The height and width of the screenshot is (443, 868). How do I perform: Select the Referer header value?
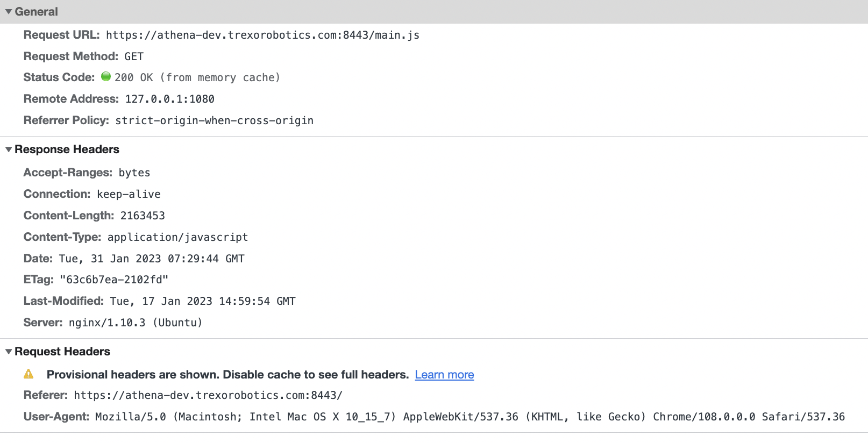click(209, 395)
